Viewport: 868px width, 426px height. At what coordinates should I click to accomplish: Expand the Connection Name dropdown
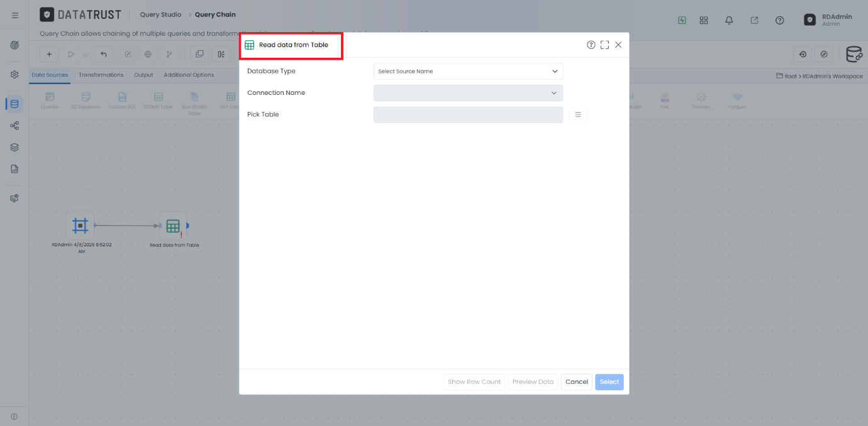468,93
